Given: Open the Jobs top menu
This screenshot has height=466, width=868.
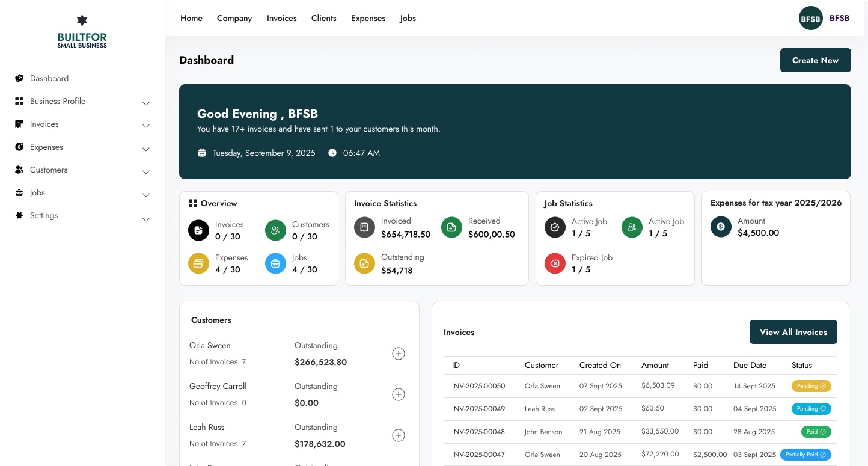Looking at the screenshot, I should [408, 18].
